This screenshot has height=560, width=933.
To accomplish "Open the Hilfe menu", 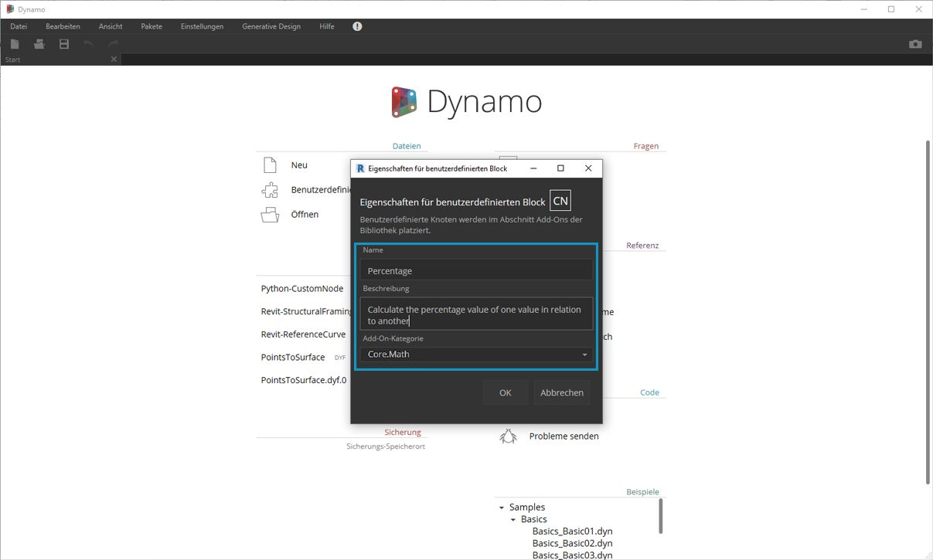I will coord(327,26).
